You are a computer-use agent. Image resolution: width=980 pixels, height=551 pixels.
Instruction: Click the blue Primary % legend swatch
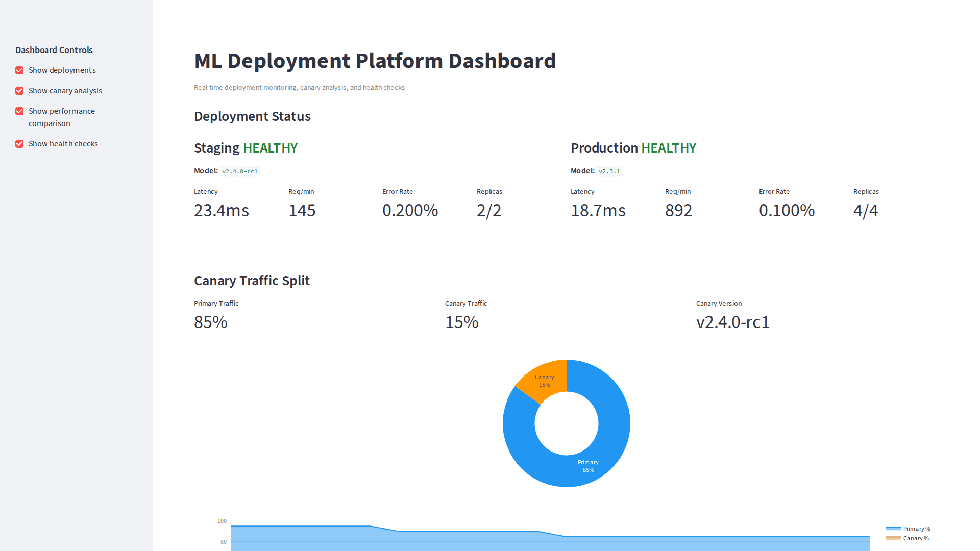click(x=893, y=529)
